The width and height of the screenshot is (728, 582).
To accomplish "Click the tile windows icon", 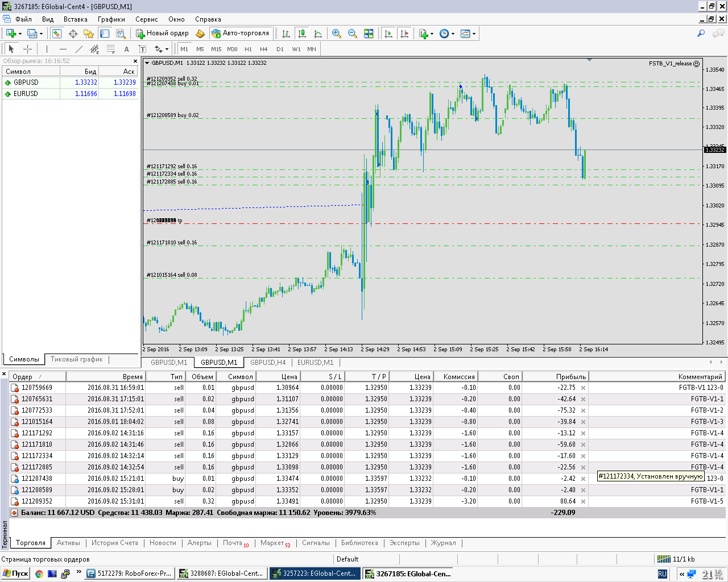I will tap(369, 34).
